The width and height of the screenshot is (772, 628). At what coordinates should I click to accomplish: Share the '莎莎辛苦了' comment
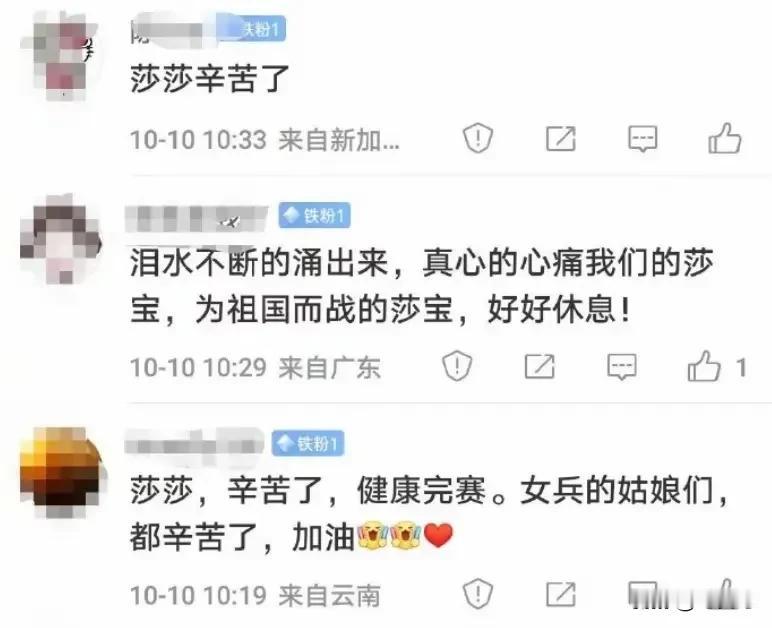pos(561,138)
